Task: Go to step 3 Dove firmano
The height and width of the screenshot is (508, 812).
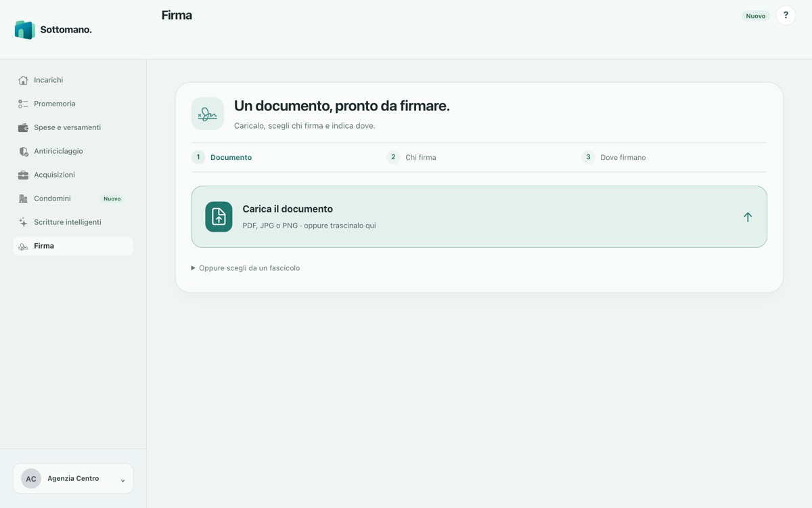Action: tap(614, 157)
